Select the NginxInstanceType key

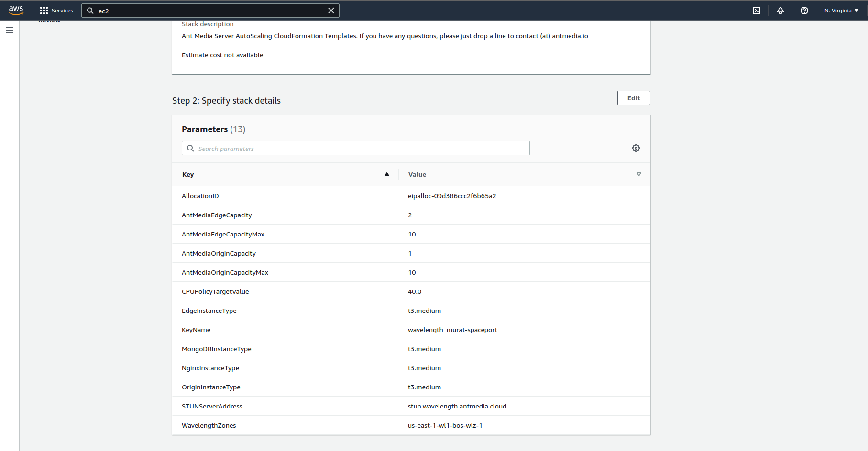210,368
